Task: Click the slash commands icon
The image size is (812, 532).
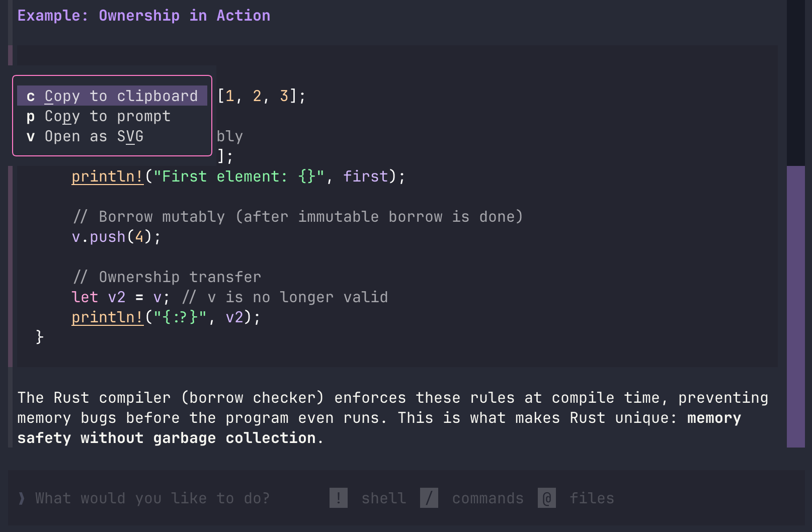Action: (429, 498)
